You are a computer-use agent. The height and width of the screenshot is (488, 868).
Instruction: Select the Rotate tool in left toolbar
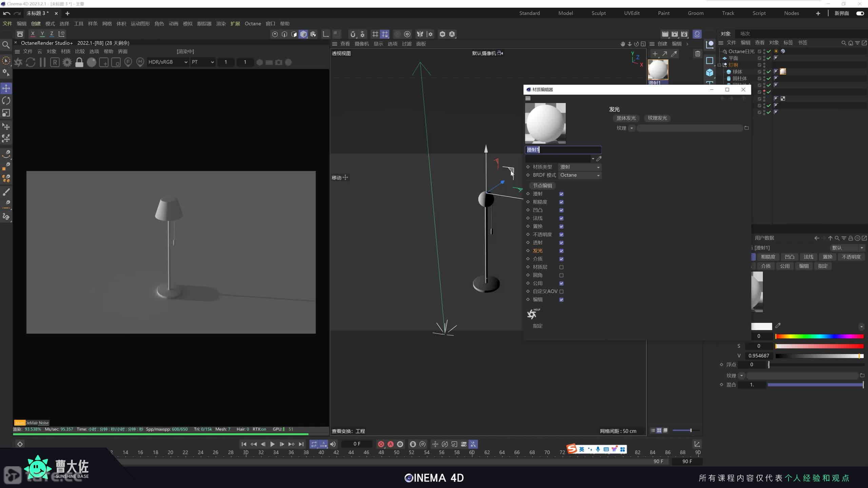point(6,101)
